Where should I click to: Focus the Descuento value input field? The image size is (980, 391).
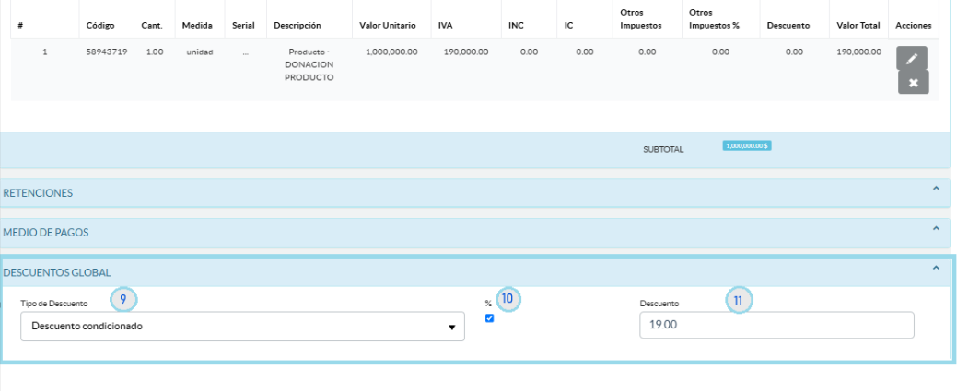click(776, 326)
